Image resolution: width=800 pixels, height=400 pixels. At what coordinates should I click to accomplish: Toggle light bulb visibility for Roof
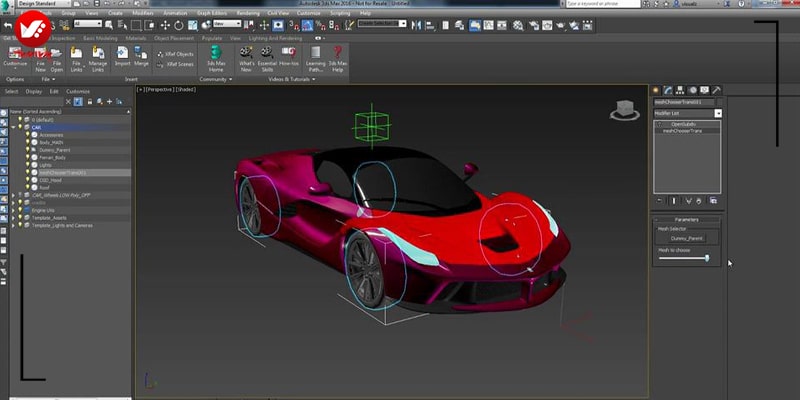pos(28,187)
